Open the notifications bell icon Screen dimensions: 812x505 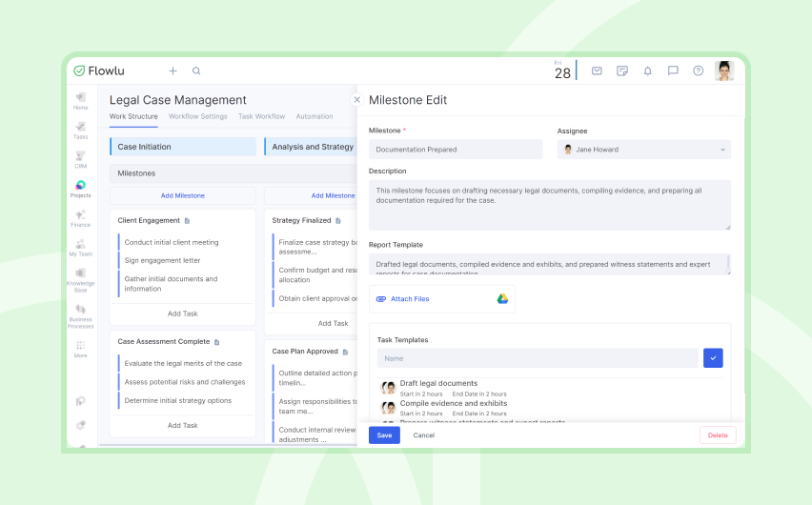tap(647, 71)
